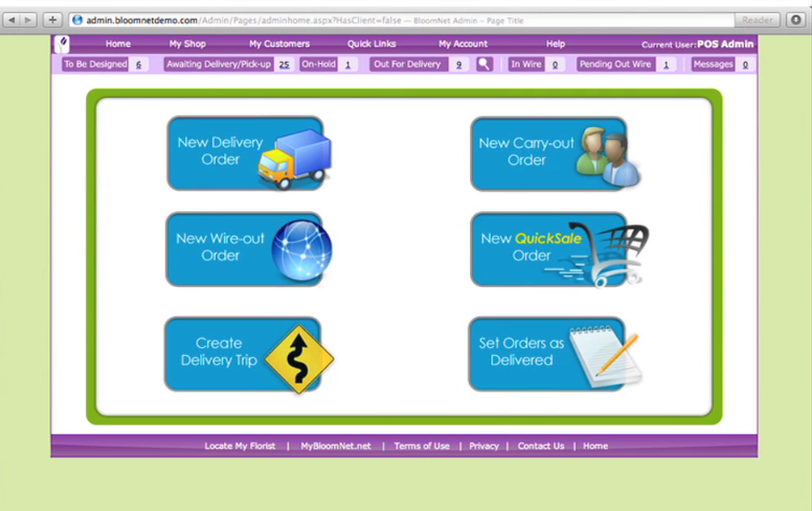Add a tab with the plus button
Image resolution: width=812 pixels, height=511 pixels.
pyautogui.click(x=53, y=20)
